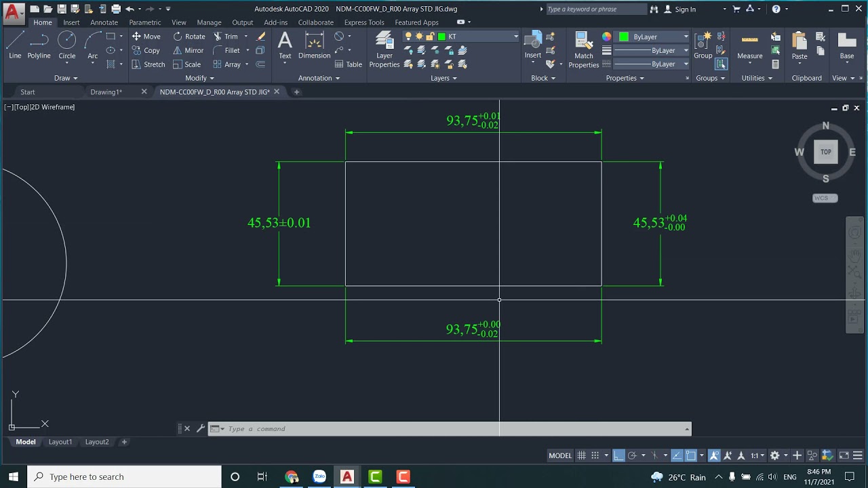
Task: Click Match Properties
Action: 583,50
